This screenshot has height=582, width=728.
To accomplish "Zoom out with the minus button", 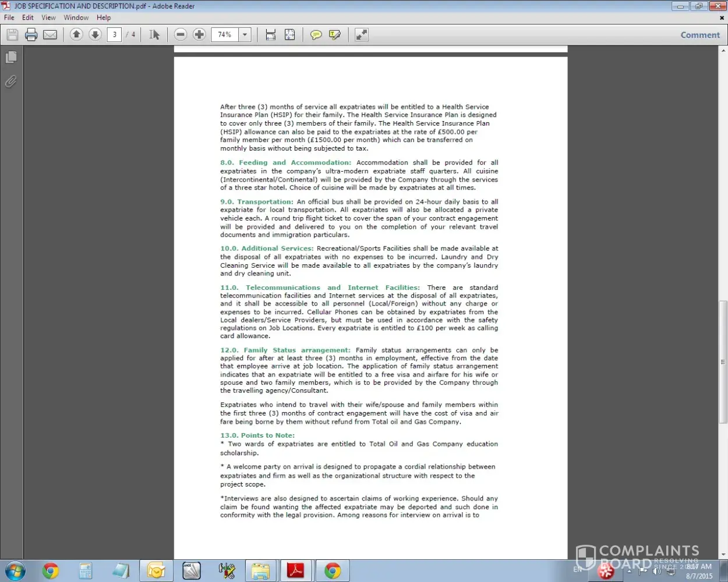I will [x=181, y=34].
